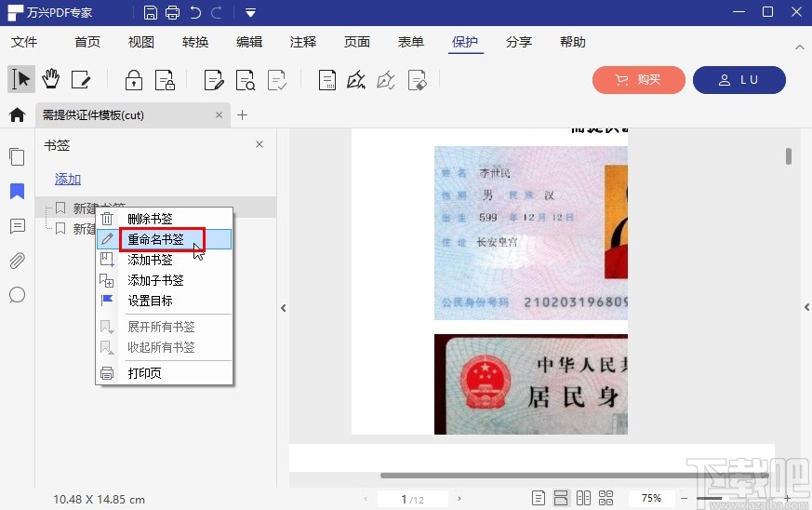This screenshot has width=812, height=510.
Task: Choose 收起所有书签 from context menu
Action: [164, 347]
